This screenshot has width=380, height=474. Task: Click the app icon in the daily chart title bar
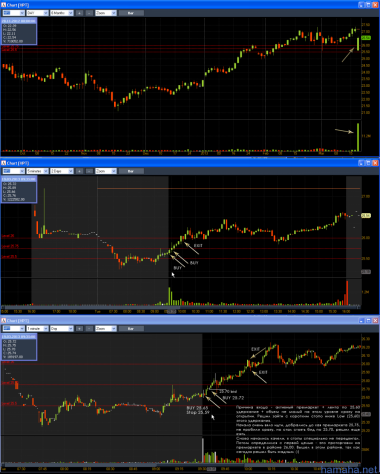point(4,5)
